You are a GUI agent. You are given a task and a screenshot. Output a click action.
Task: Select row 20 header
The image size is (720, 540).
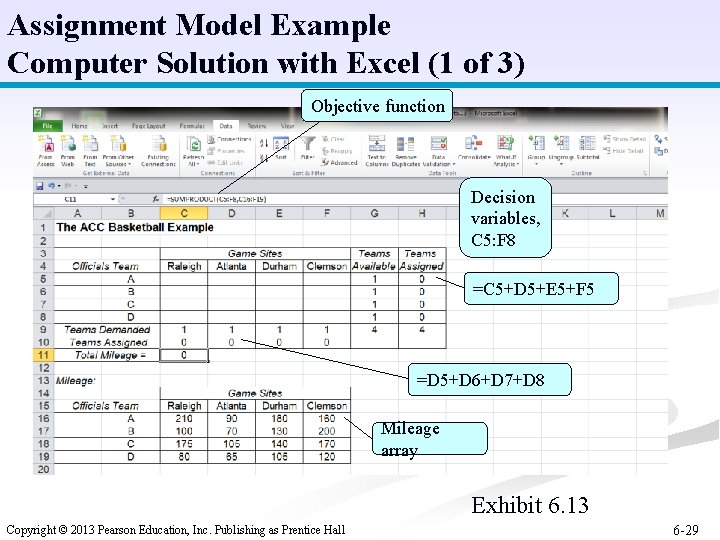pos(44,469)
